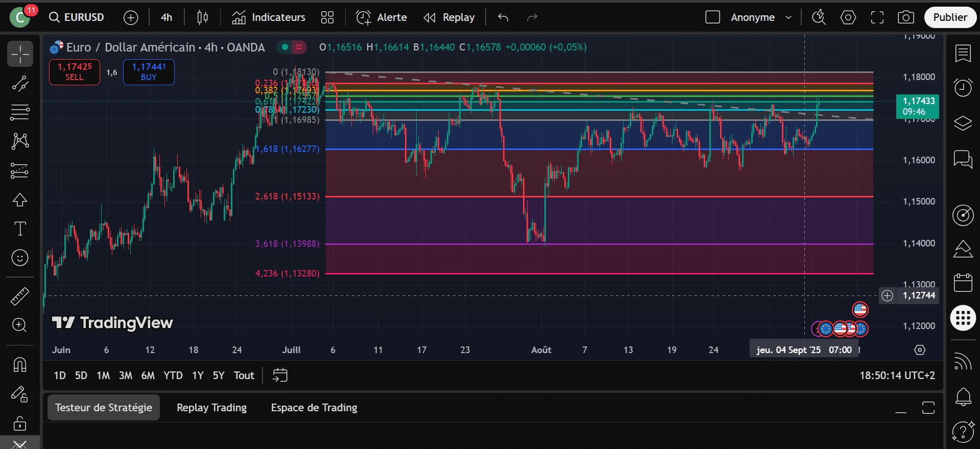This screenshot has width=980, height=449.
Task: Open the 4h timeframe dropdown
Action: [166, 17]
